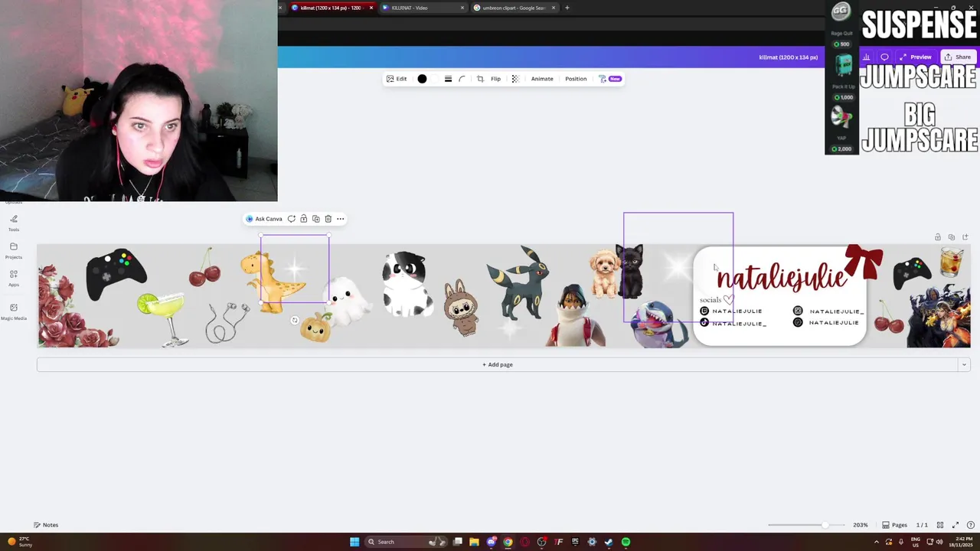The width and height of the screenshot is (980, 551).
Task: Lock the selected element
Action: 304,219
